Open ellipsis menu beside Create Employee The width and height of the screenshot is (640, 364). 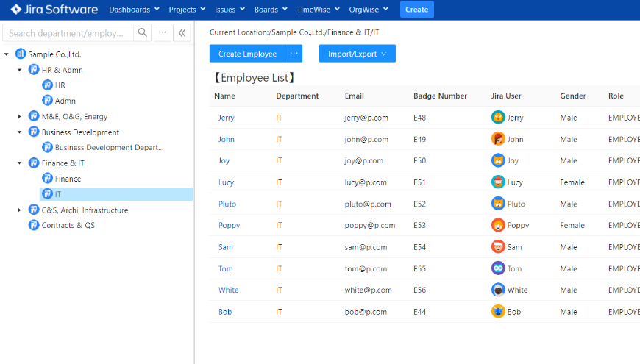(x=294, y=54)
